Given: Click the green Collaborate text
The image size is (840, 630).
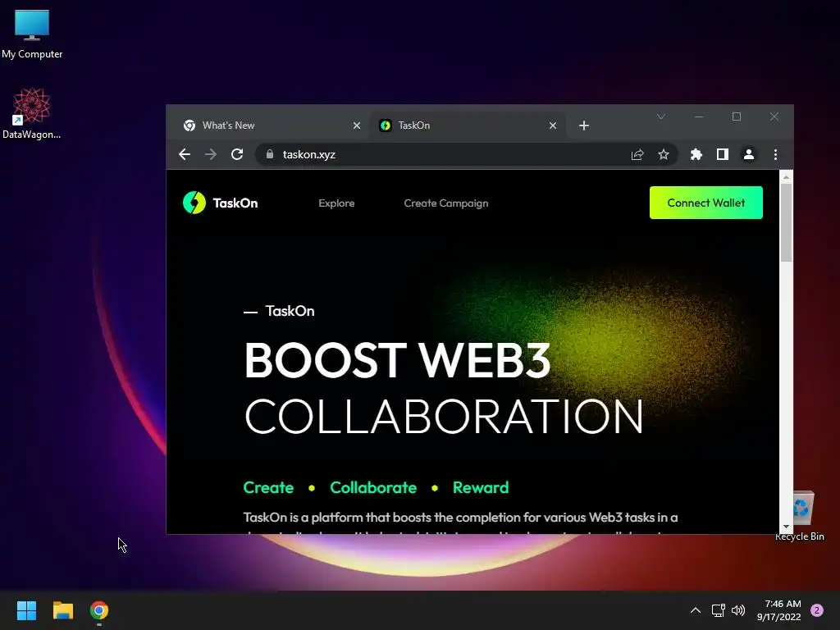Looking at the screenshot, I should (x=373, y=487).
